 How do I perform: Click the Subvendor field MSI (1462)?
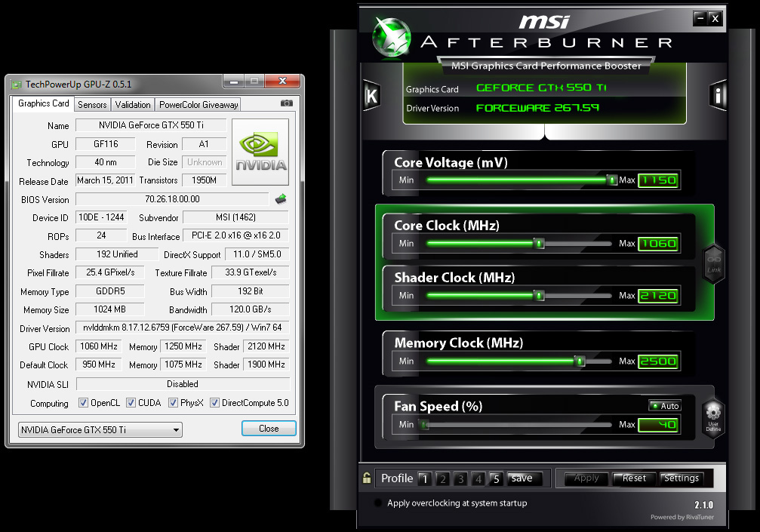pyautogui.click(x=235, y=217)
